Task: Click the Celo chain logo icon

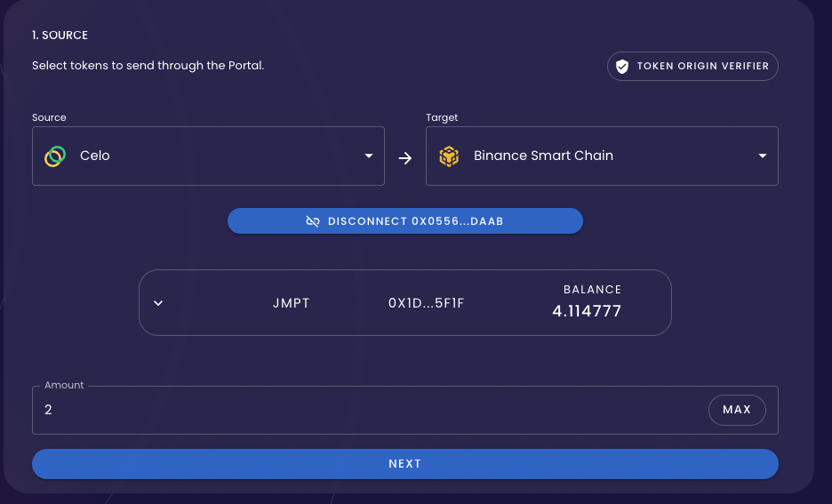Action: (x=55, y=156)
